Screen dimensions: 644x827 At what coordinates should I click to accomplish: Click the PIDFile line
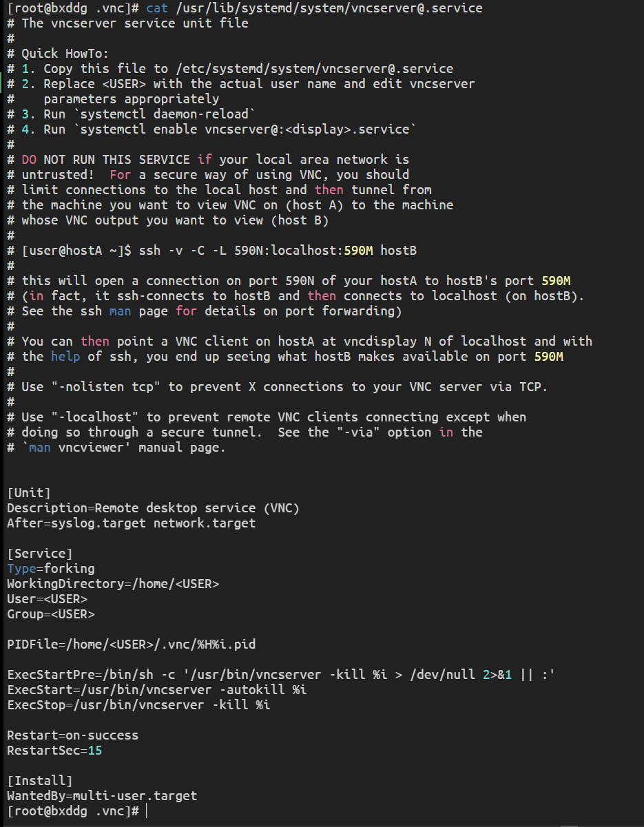click(132, 645)
